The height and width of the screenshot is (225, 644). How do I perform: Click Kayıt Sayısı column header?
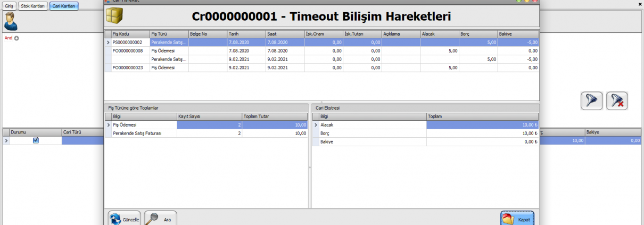[209, 116]
